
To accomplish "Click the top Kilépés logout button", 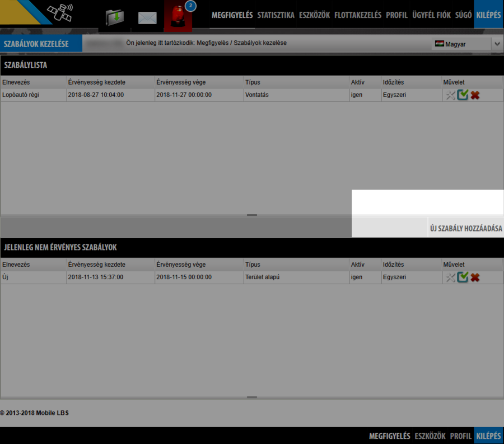I will pos(488,15).
